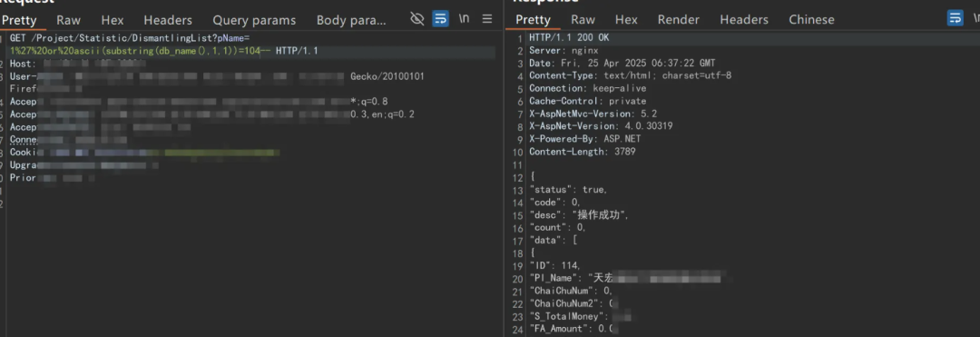Screen dimensions: 980x337
Task: Toggle word wrap icon in Request panel
Action: coord(441,19)
